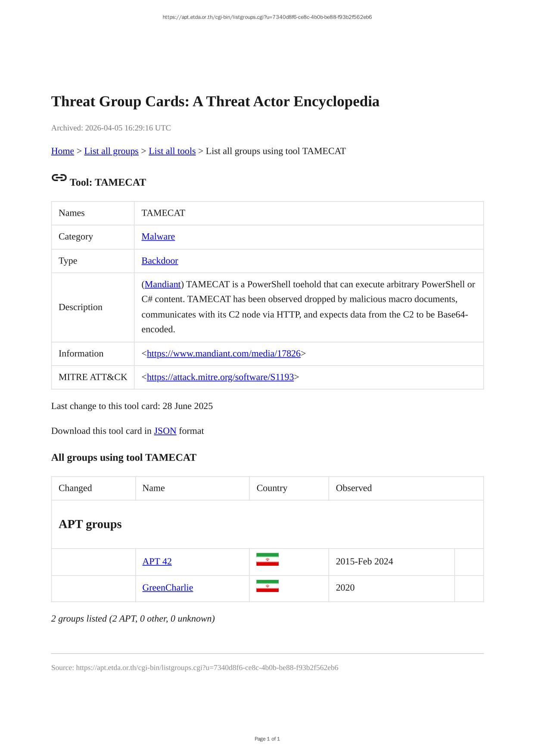Download the tool card via JSON link

(165, 431)
